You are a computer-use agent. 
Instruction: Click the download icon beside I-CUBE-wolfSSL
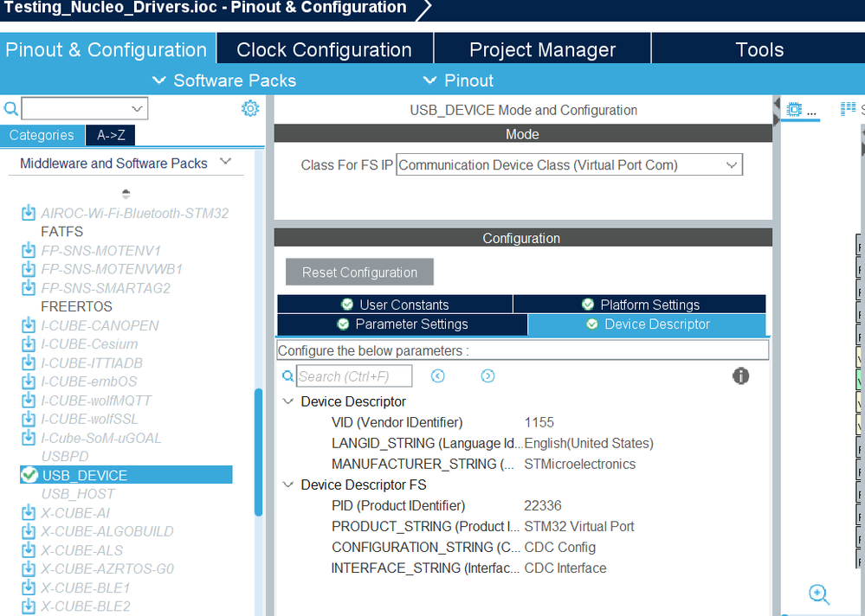point(28,419)
